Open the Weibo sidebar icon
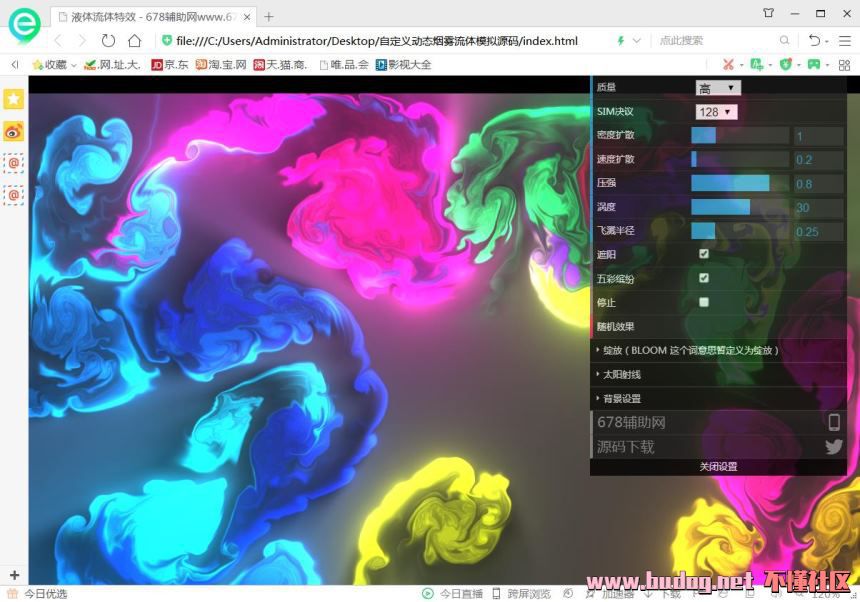Viewport: 860px width, 602px height. (14, 132)
